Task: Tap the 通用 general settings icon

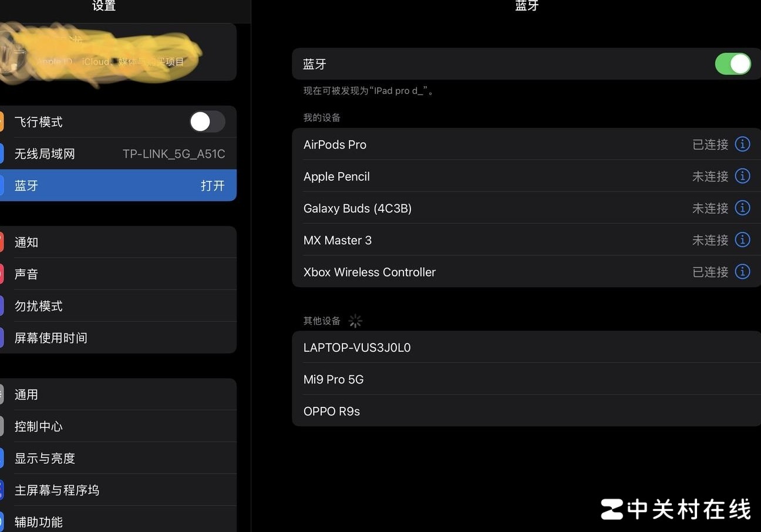Action: click(2, 394)
